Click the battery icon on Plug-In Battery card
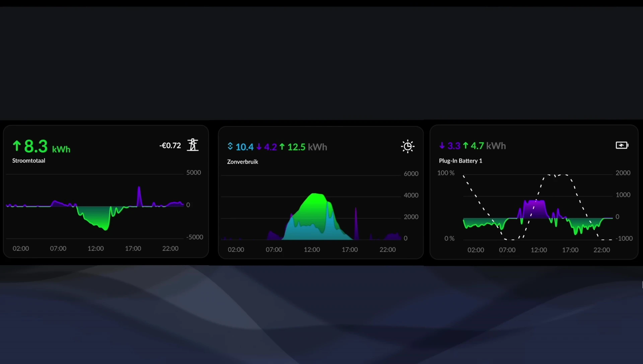Screen dimensions: 643x364 click(x=622, y=145)
